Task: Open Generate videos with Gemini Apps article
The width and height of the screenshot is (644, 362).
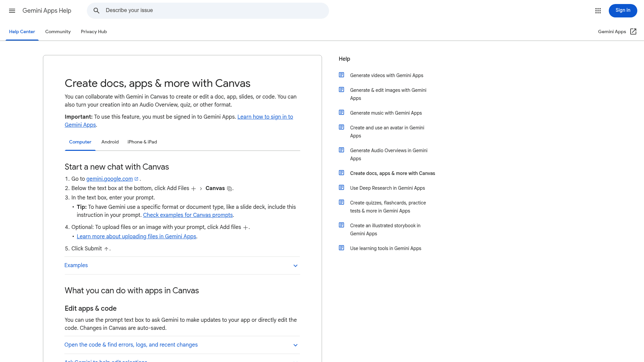Action: 387,75
